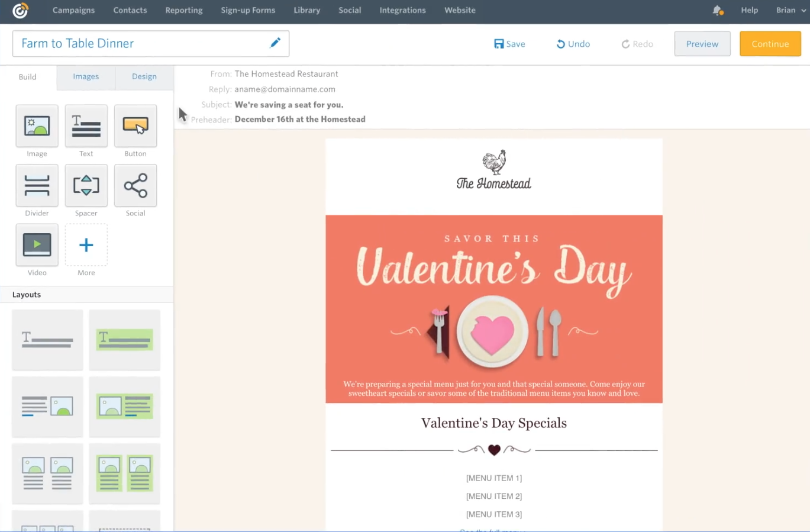Switch to the Images tab
Viewport: 810px width, 532px height.
pyautogui.click(x=86, y=77)
